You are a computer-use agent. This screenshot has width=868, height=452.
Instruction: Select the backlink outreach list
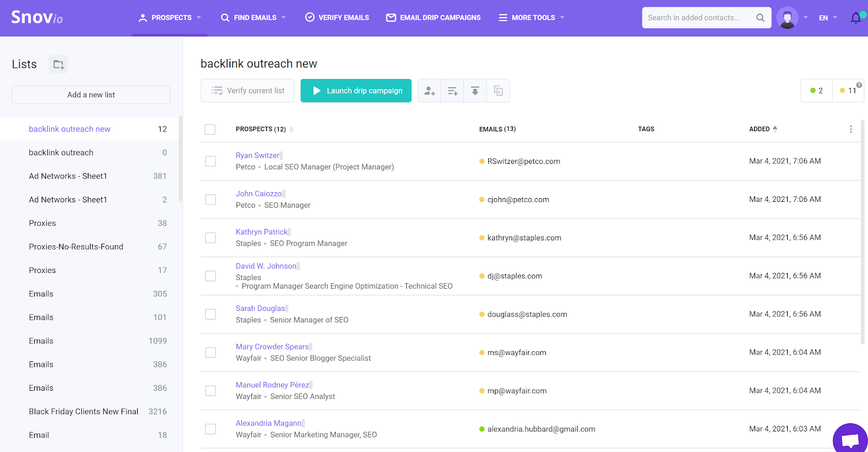(90, 152)
